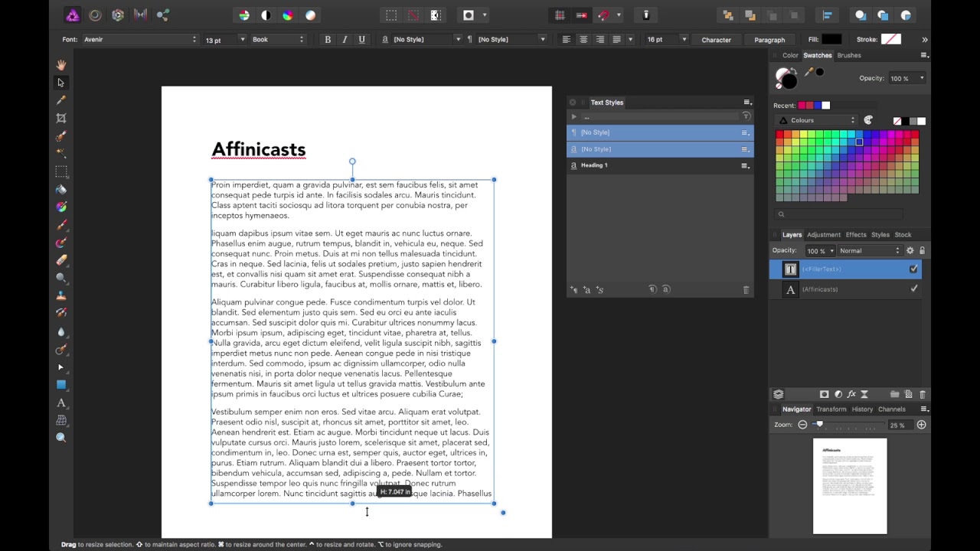This screenshot has width=980, height=551.
Task: Select the Move tool arrow
Action: click(61, 83)
